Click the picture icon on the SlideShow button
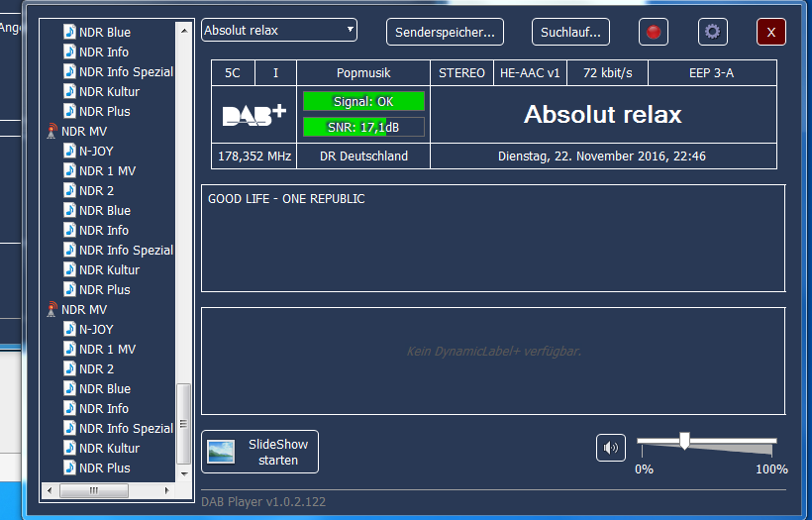Image resolution: width=812 pixels, height=520 pixels. tap(221, 452)
